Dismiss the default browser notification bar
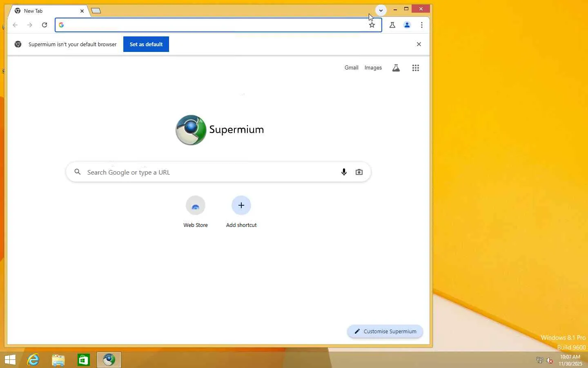Screen dimensions: 588x368 click(419, 44)
